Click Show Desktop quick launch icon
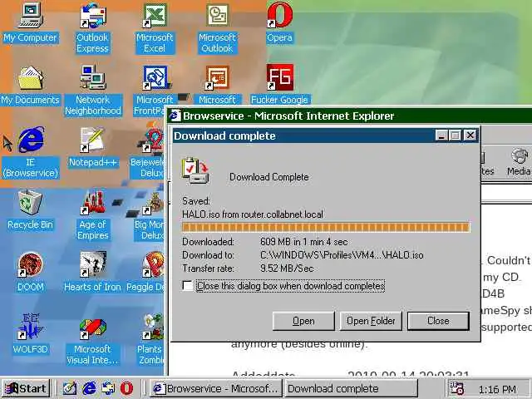532x399 pixels. [x=70, y=388]
